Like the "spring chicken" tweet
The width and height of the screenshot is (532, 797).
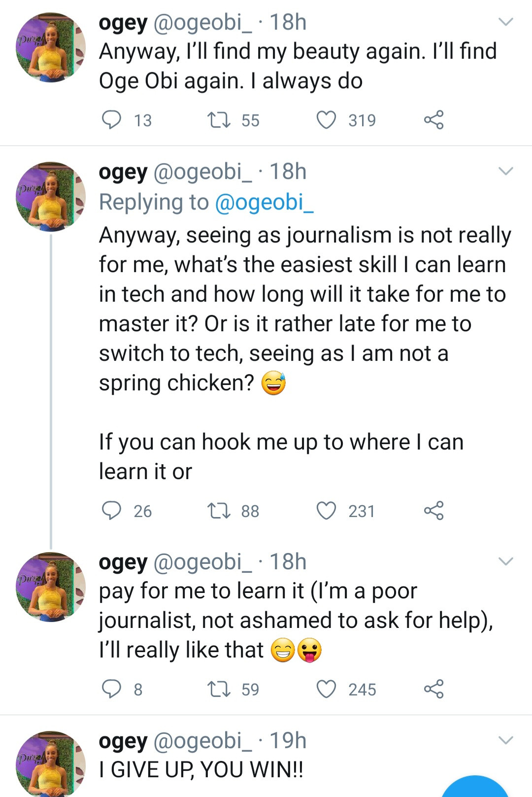(x=326, y=511)
